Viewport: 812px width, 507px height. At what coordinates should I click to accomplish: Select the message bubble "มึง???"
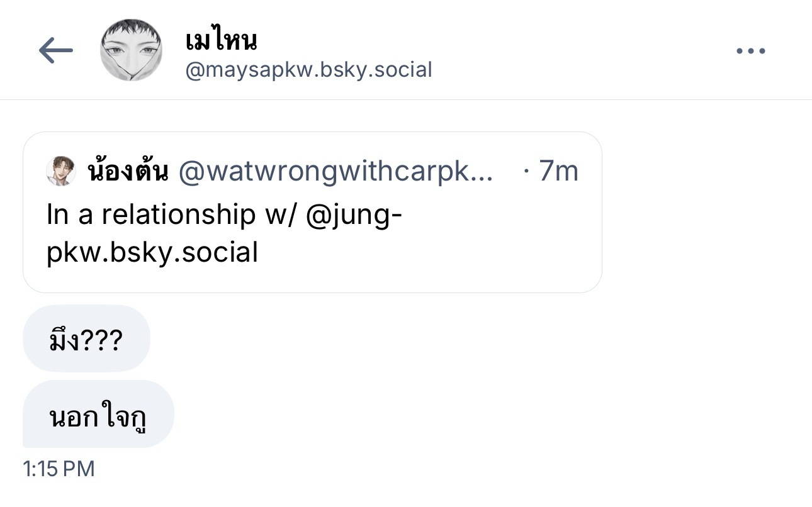tap(86, 340)
